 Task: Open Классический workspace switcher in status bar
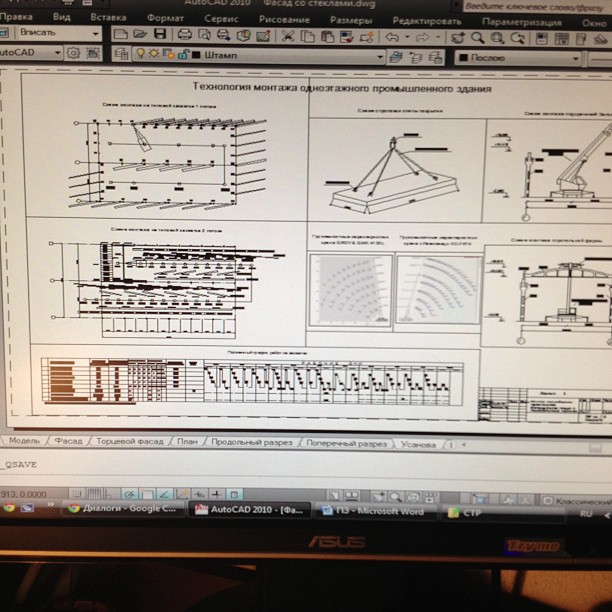click(x=576, y=500)
